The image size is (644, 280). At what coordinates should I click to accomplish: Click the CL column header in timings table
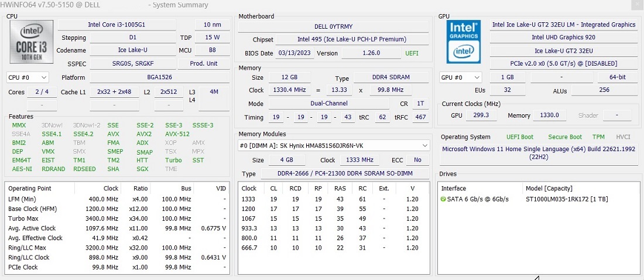click(273, 188)
